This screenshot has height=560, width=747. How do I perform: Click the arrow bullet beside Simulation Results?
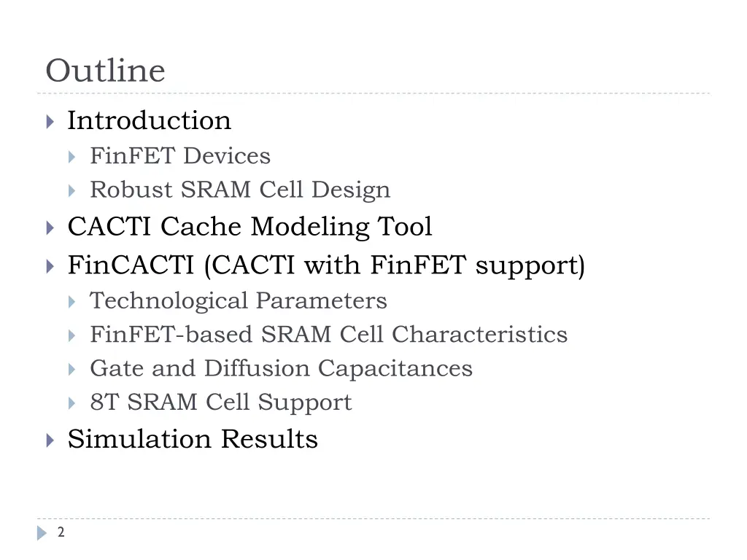pos(50,440)
